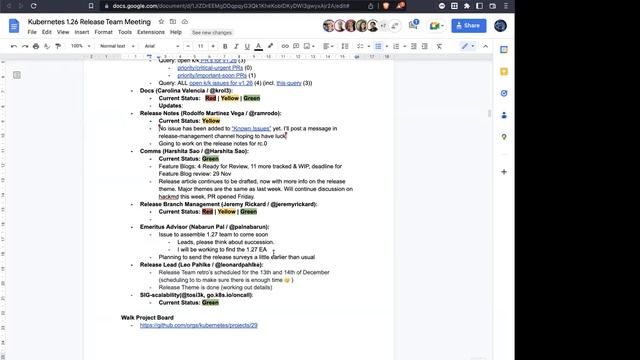Screen dimensions: 640x360
Task: Redo the last action
Action: click(25, 46)
